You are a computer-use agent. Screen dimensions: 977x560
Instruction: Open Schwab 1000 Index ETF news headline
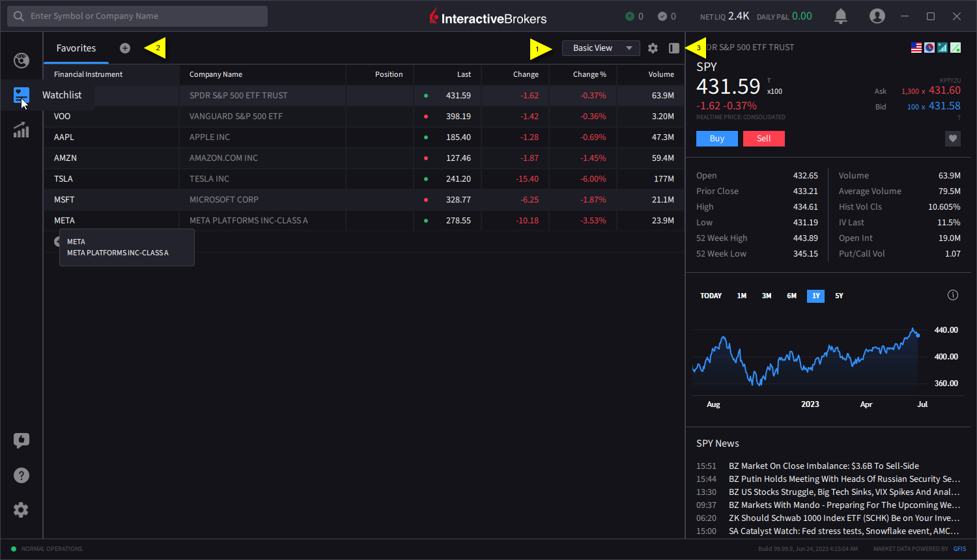(x=845, y=518)
